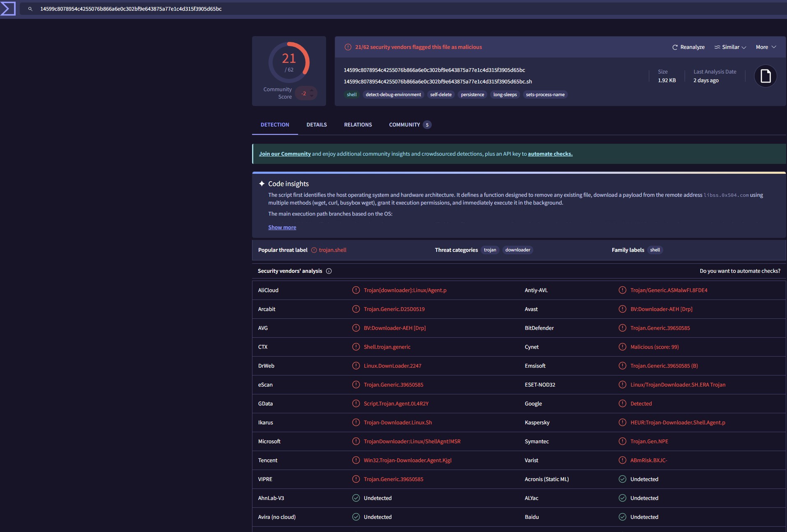This screenshot has height=532, width=787.
Task: Click the Reanalyze button
Action: (x=688, y=47)
